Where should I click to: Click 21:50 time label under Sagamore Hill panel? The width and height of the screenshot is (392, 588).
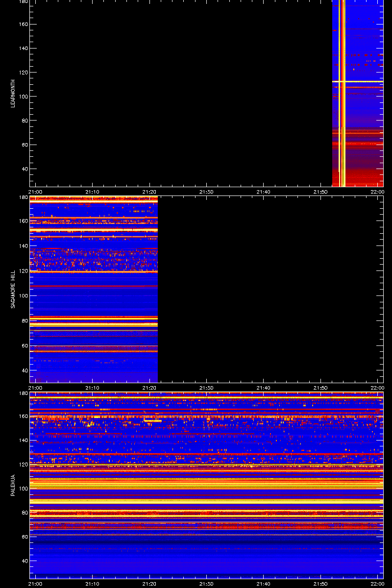point(320,388)
